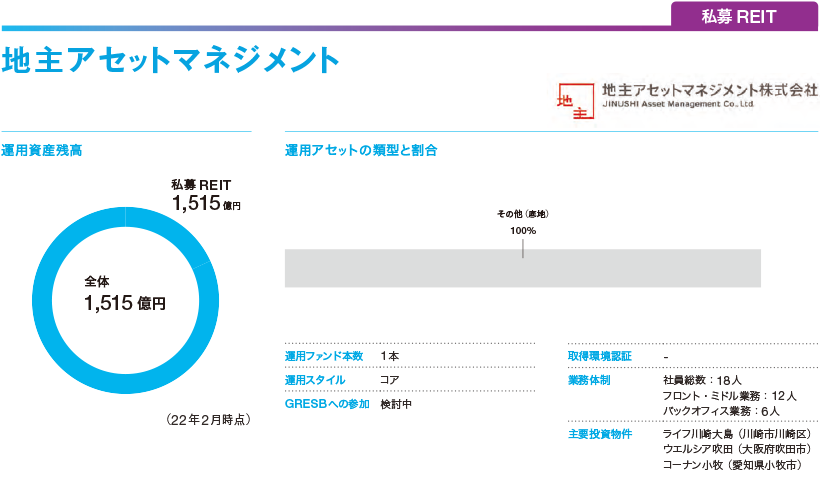Click the 全体 label inside the donut
Image resolution: width=820 pixels, height=495 pixels.
click(97, 282)
